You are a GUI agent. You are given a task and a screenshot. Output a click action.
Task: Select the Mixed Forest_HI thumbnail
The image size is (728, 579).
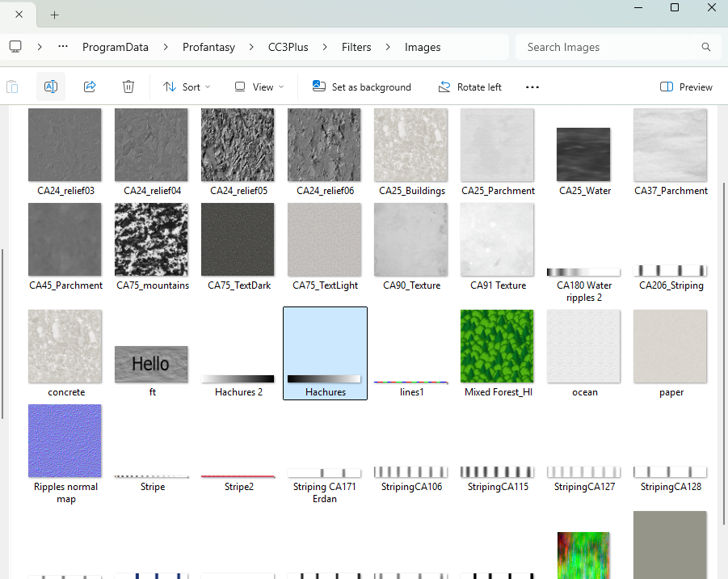point(498,348)
